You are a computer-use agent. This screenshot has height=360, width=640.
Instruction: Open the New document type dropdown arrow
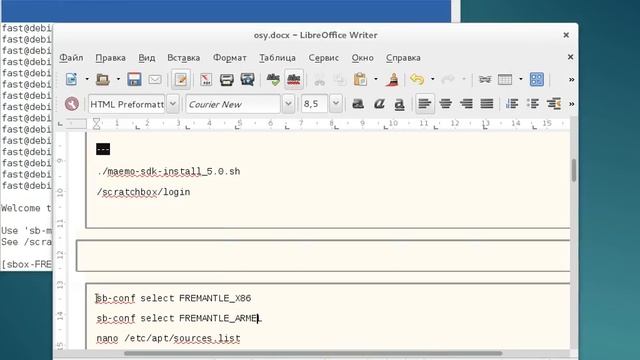click(87, 79)
